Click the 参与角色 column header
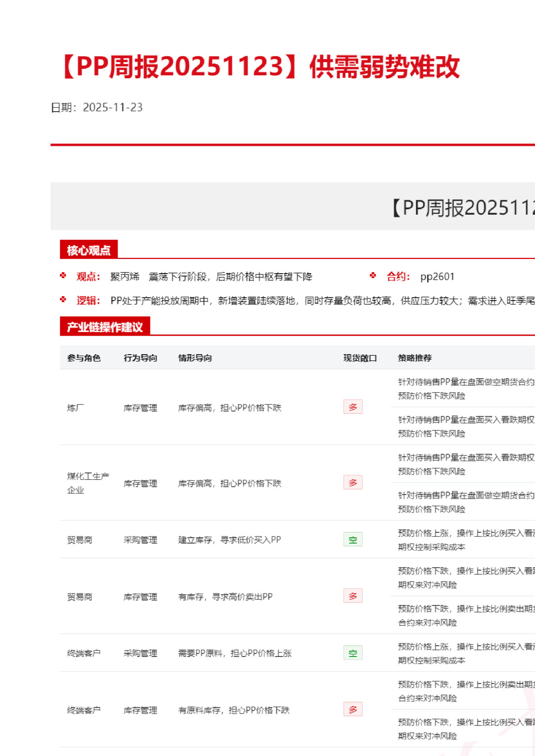 tap(84, 358)
